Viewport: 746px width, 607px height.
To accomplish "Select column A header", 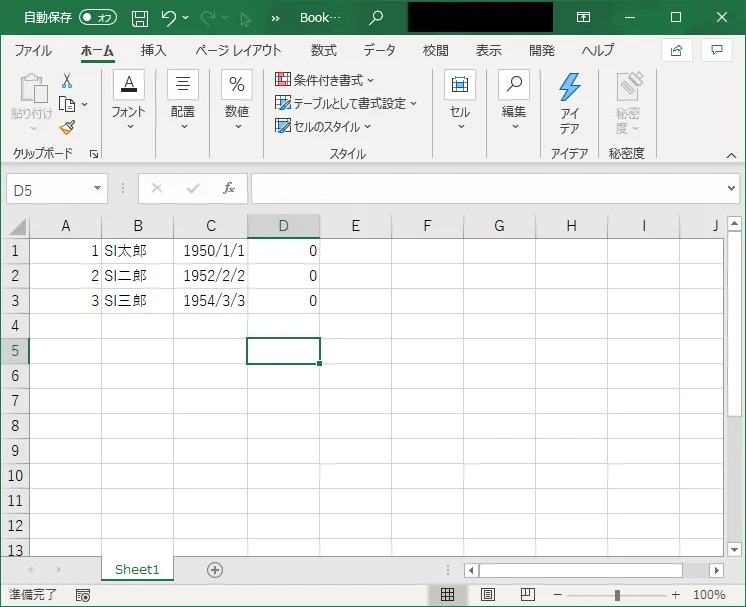I will click(66, 226).
